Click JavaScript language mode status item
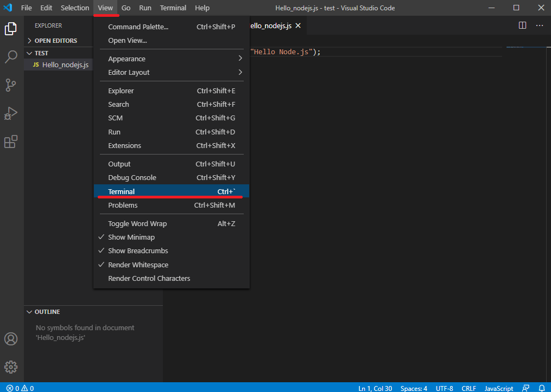551x392 pixels. coord(499,388)
